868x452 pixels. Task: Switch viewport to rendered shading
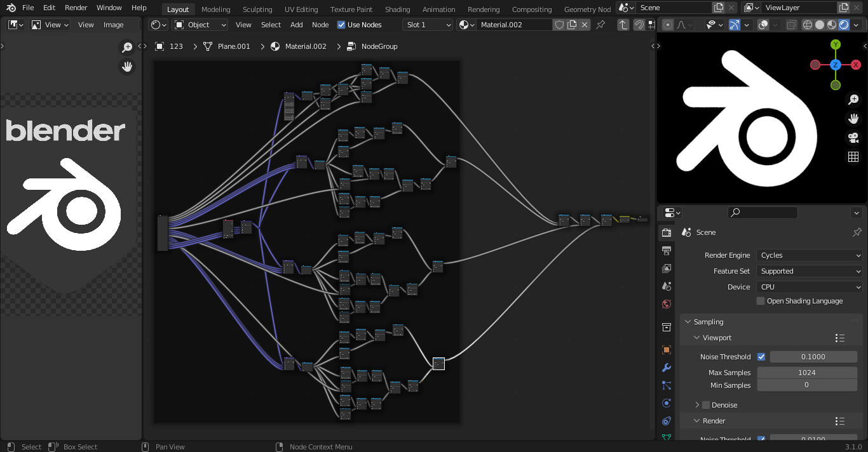844,25
